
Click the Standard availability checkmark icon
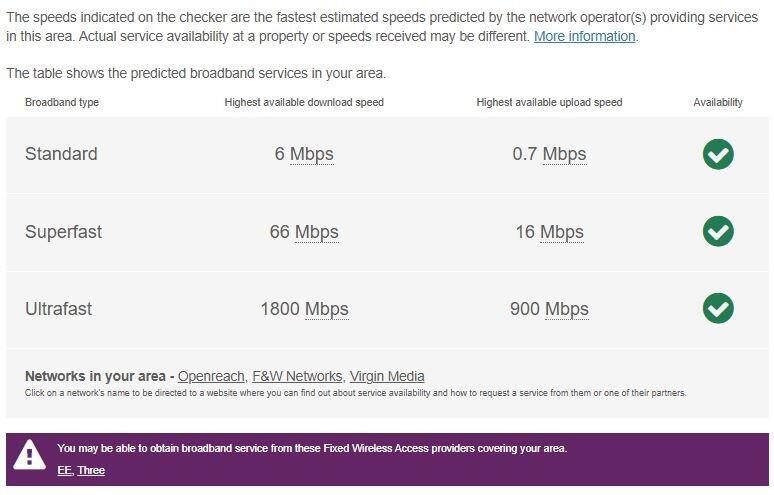coord(717,154)
